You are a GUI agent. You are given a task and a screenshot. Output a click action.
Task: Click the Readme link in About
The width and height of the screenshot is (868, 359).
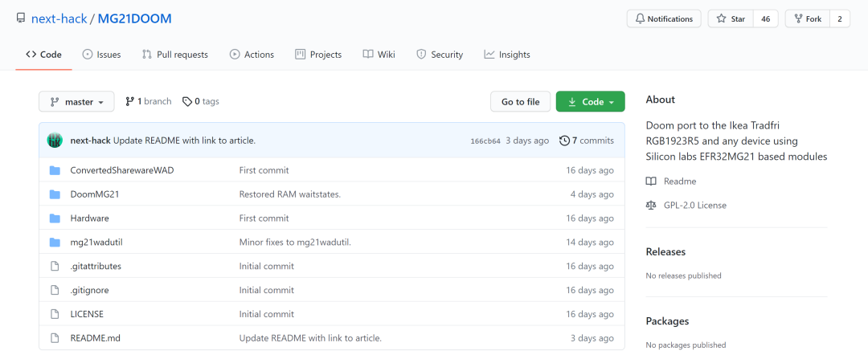click(680, 181)
